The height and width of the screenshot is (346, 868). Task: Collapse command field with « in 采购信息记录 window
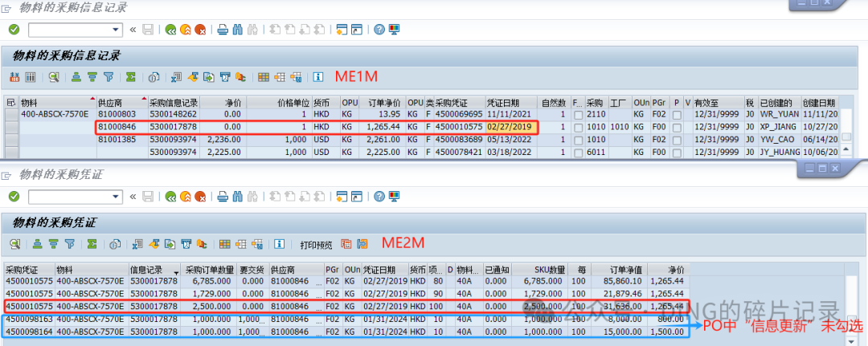coord(133,29)
